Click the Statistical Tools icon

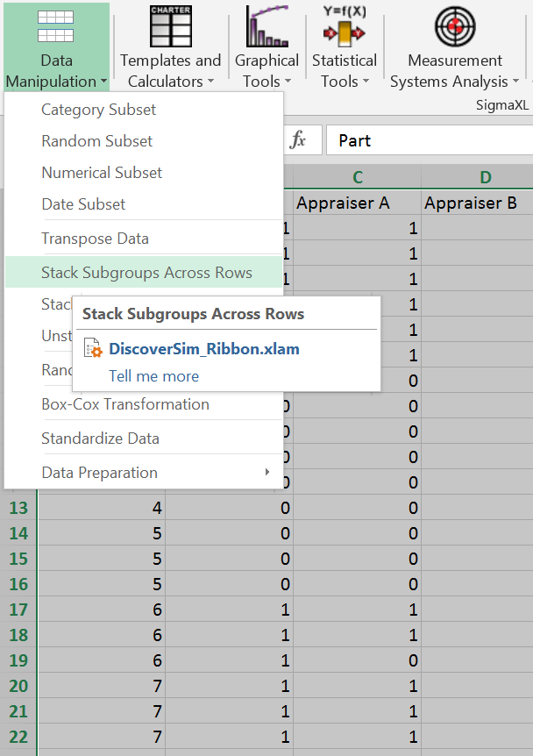(344, 26)
